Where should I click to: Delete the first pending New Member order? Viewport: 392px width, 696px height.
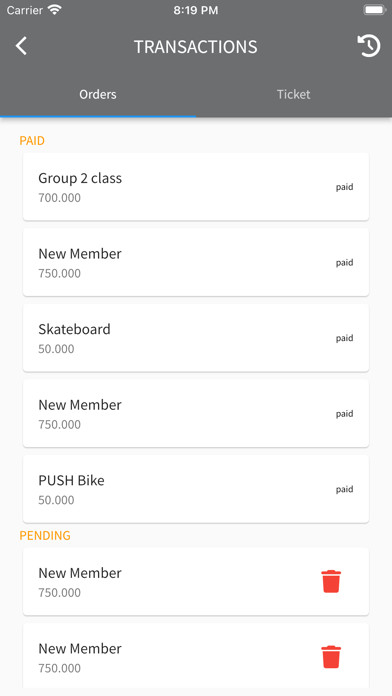[331, 581]
